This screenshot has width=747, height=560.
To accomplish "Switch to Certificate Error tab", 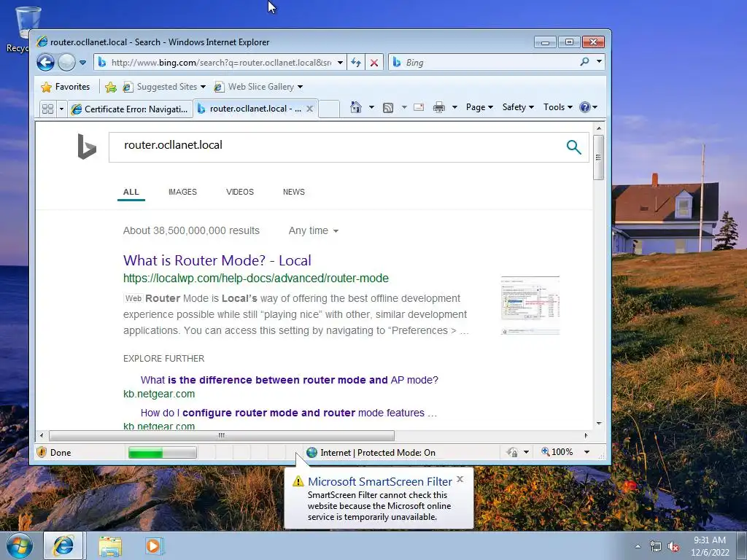I will tap(130, 109).
